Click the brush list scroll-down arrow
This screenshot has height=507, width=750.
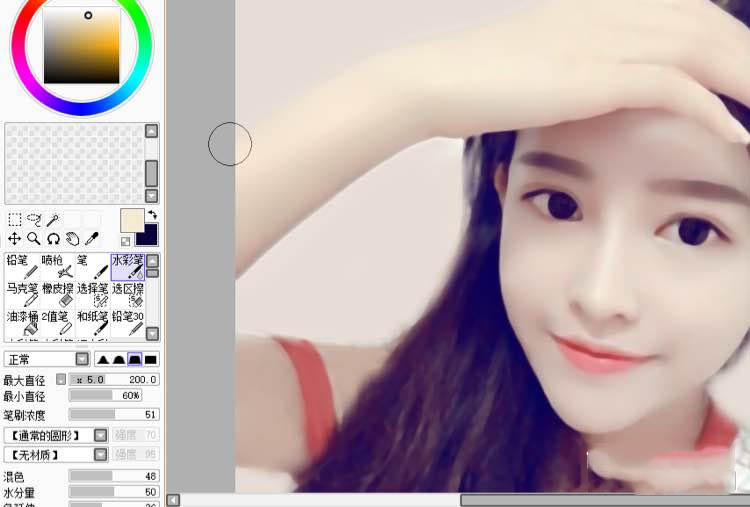pos(152,333)
